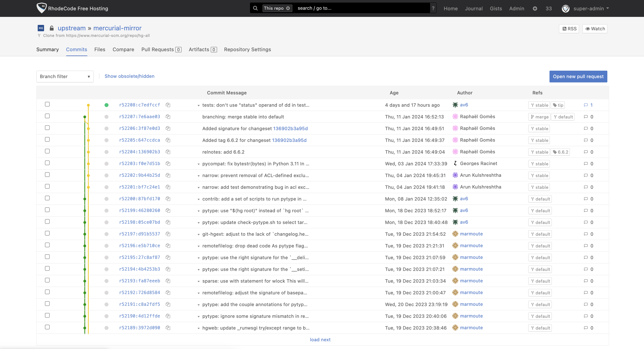The image size is (644, 349).
Task: Click the RhodeCode logo icon top left
Action: 42,8
